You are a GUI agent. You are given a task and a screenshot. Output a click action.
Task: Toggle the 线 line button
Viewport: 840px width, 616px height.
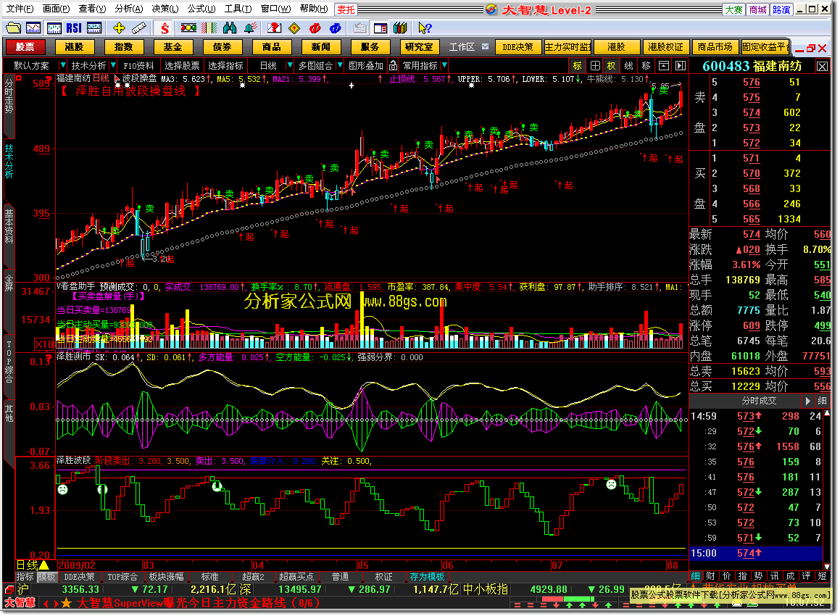tap(629, 65)
